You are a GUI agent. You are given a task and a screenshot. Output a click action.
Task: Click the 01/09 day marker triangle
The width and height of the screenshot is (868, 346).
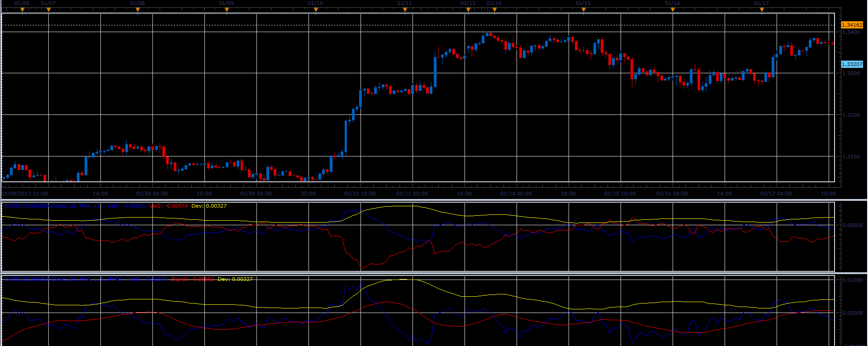tap(227, 10)
